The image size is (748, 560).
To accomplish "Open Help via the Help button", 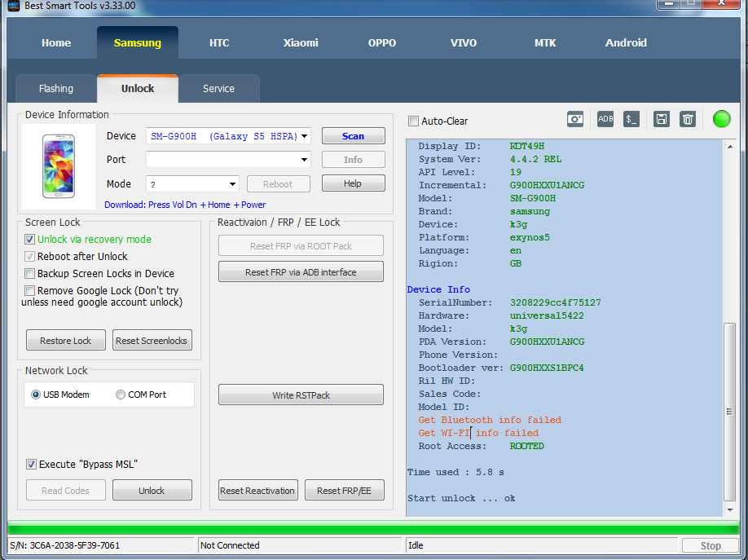I will point(353,183).
